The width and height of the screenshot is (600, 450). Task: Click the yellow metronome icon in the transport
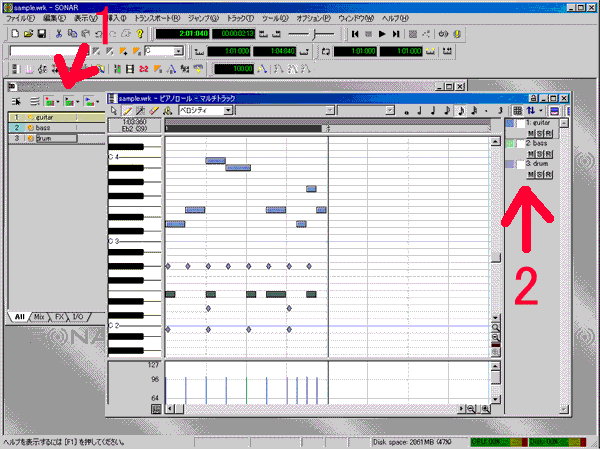[457, 34]
